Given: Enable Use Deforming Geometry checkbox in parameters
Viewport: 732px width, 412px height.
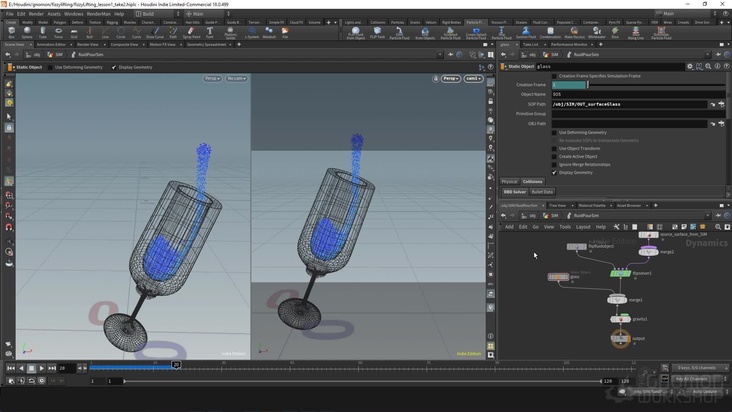Looking at the screenshot, I should pyautogui.click(x=555, y=132).
